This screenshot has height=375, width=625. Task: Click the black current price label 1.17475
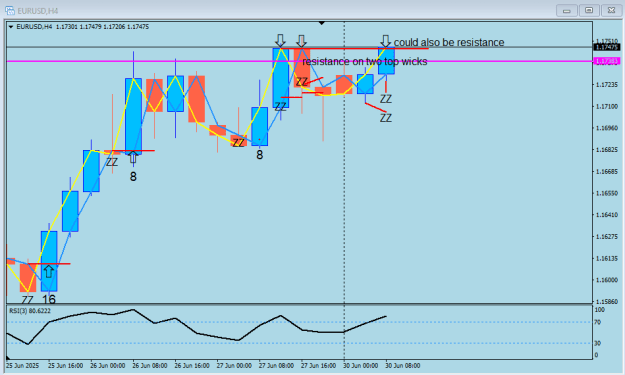pyautogui.click(x=607, y=47)
